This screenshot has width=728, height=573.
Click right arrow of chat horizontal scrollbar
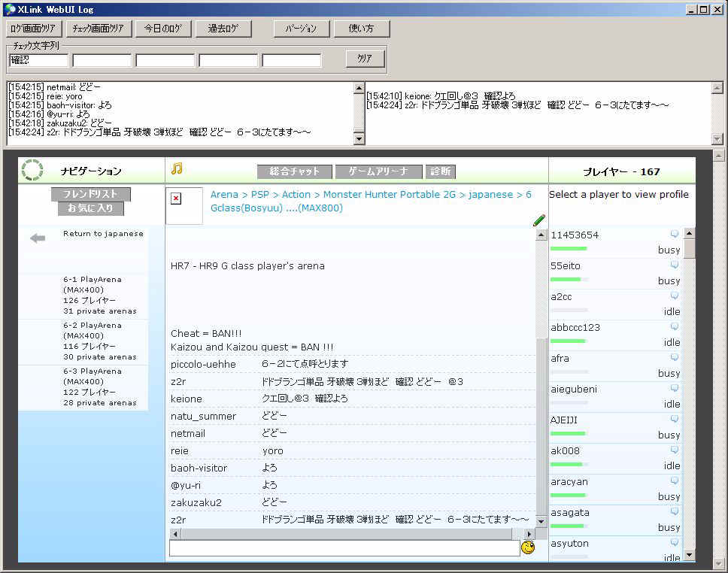(x=529, y=534)
